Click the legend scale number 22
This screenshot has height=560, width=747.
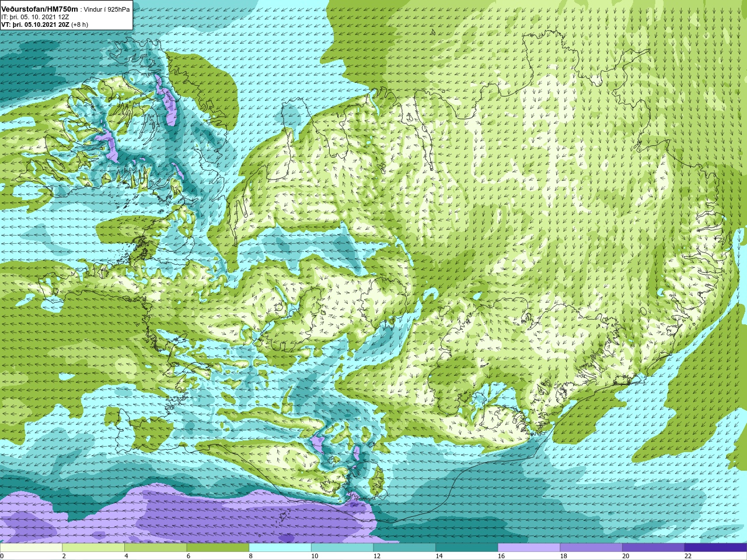click(x=688, y=556)
